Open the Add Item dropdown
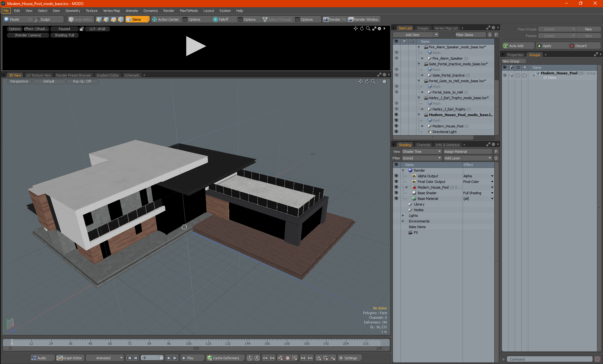 pyautogui.click(x=416, y=35)
